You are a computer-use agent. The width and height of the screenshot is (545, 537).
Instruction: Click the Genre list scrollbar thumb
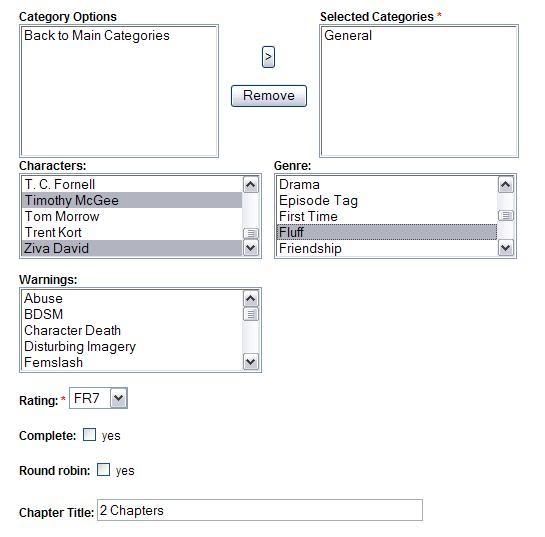coord(506,215)
